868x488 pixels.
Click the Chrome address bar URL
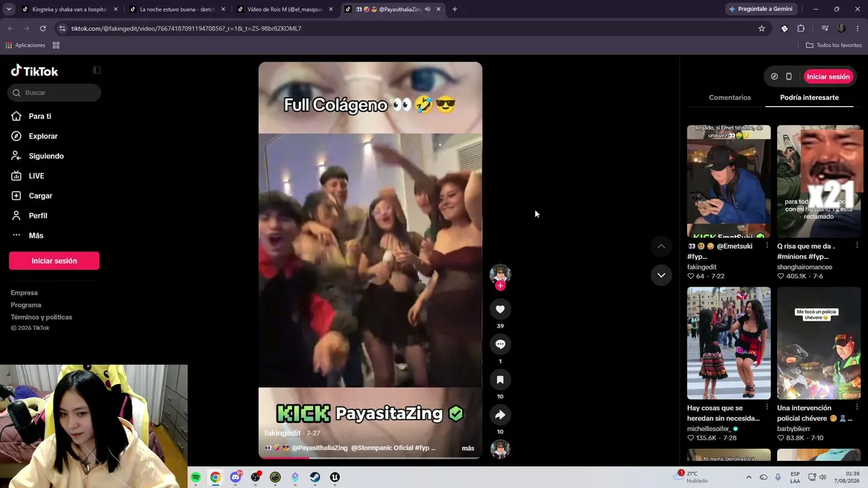(x=186, y=28)
